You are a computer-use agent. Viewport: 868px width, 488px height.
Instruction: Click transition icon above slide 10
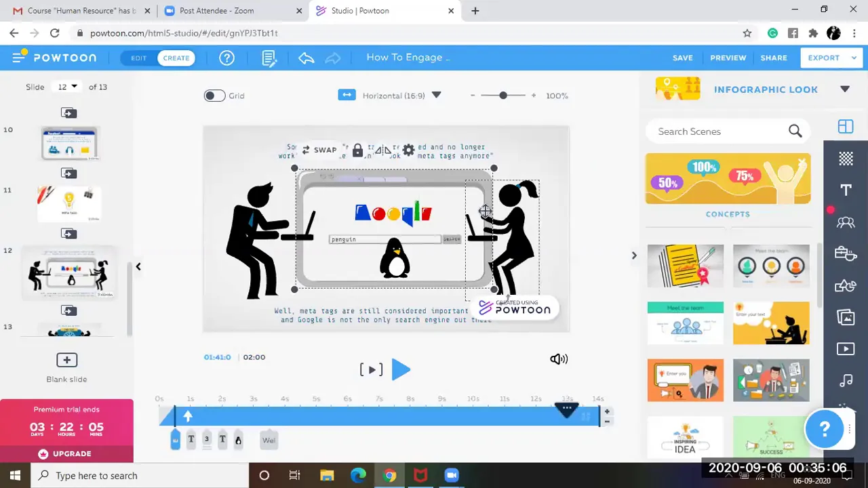click(x=68, y=113)
